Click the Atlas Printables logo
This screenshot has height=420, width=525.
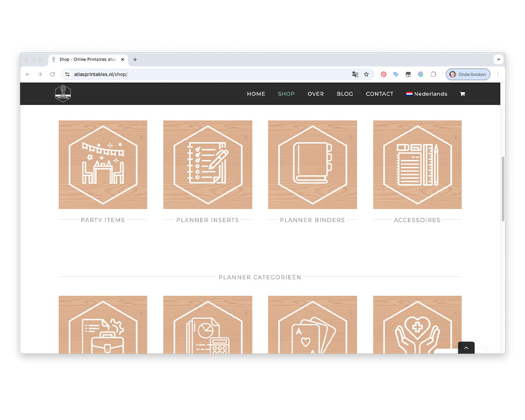63,93
